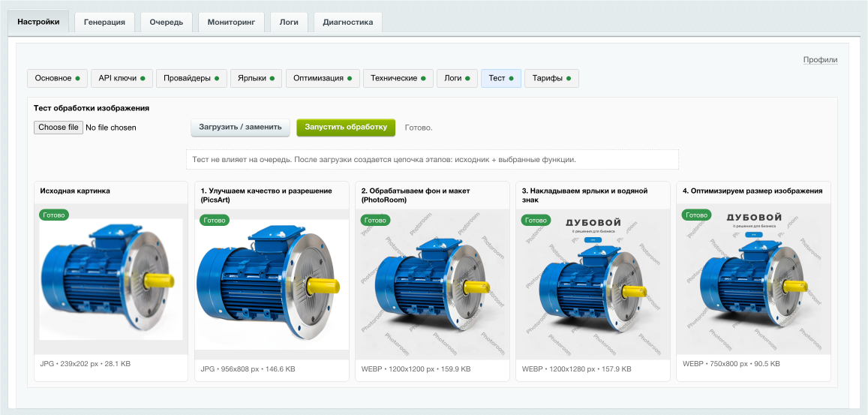Click Готово badge on PhotoRoom stage

point(376,220)
